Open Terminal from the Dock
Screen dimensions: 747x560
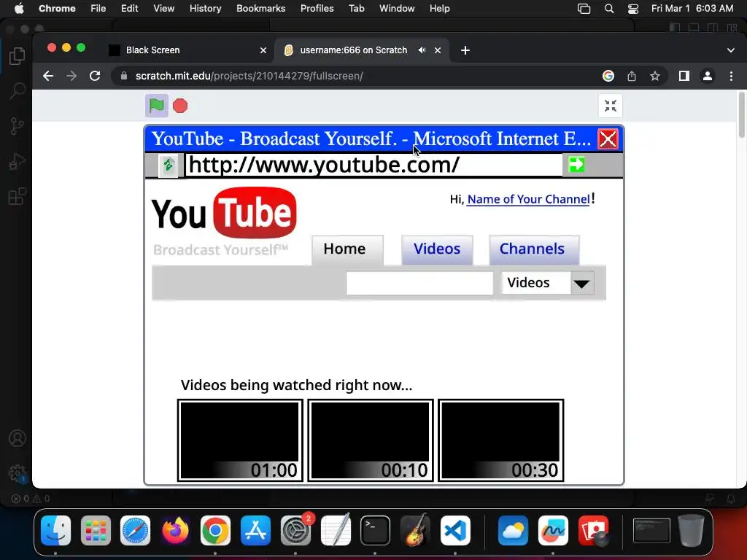(x=376, y=530)
